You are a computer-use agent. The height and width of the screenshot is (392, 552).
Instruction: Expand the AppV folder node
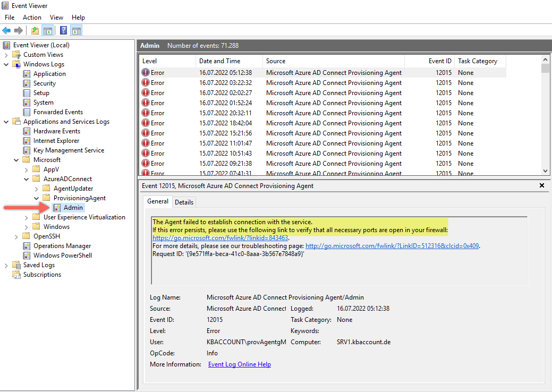[x=27, y=169]
